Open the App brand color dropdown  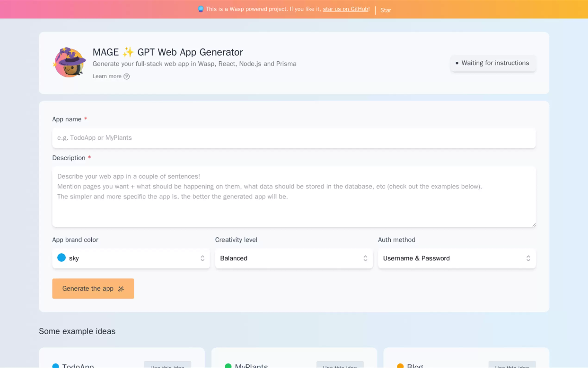pos(131,258)
